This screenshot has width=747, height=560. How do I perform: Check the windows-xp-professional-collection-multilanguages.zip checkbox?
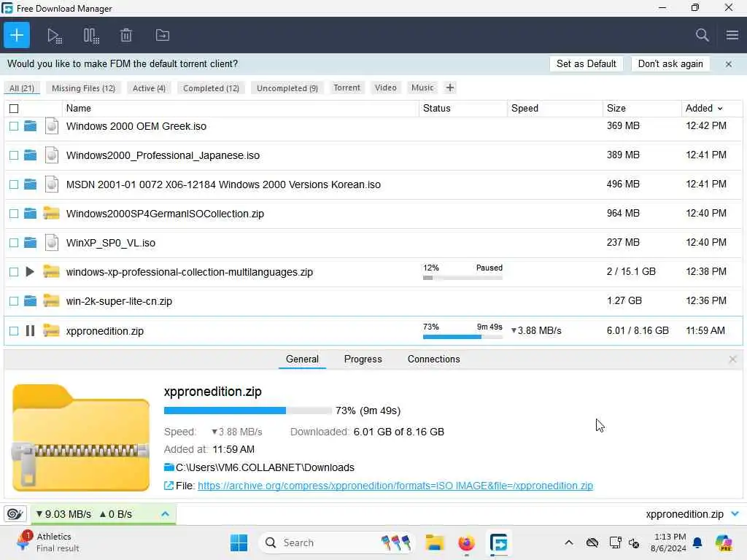pos(14,272)
